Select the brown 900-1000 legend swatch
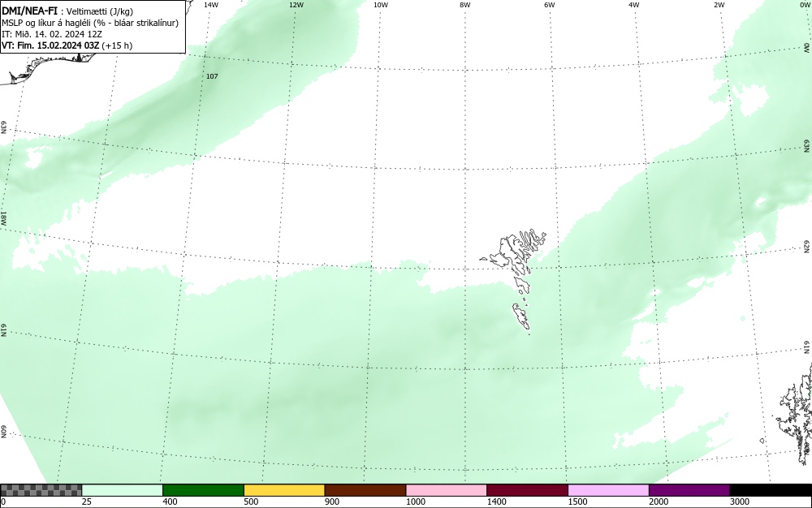 tap(365, 490)
